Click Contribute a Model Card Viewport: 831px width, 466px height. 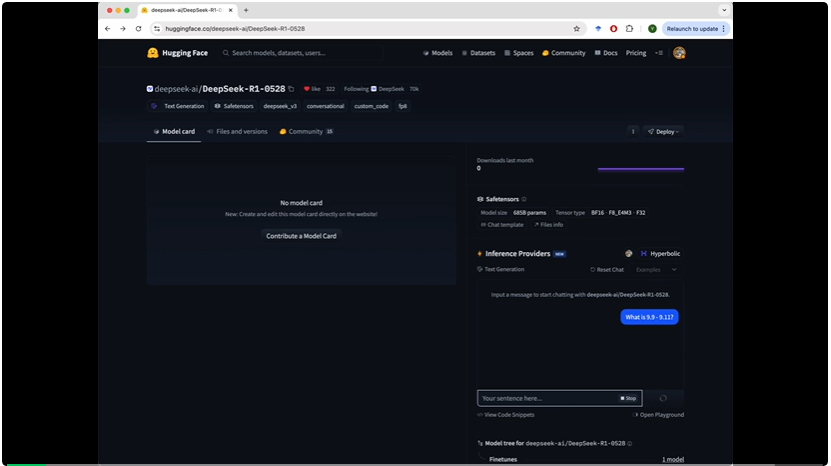pyautogui.click(x=301, y=236)
